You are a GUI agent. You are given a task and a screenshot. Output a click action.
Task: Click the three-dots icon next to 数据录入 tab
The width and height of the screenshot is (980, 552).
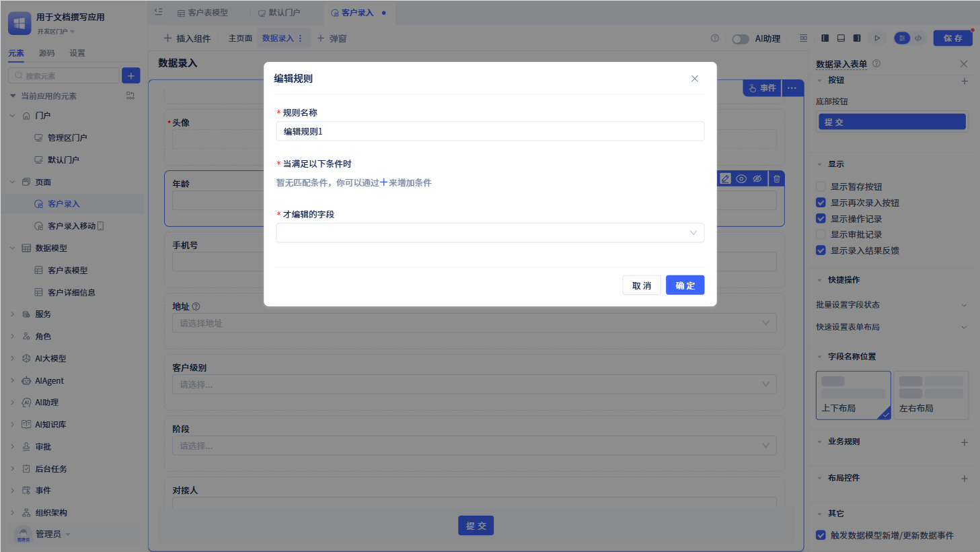(x=301, y=38)
